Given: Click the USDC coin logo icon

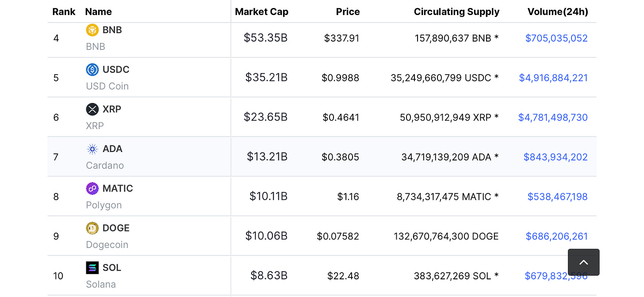Looking at the screenshot, I should click(92, 69).
